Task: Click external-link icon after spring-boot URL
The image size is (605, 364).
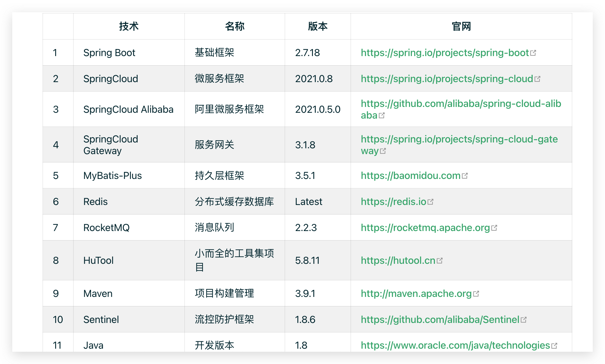Action: click(x=533, y=53)
